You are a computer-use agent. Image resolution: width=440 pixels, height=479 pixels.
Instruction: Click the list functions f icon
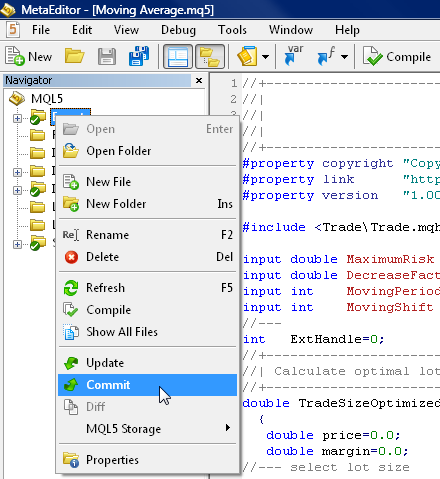(x=326, y=56)
